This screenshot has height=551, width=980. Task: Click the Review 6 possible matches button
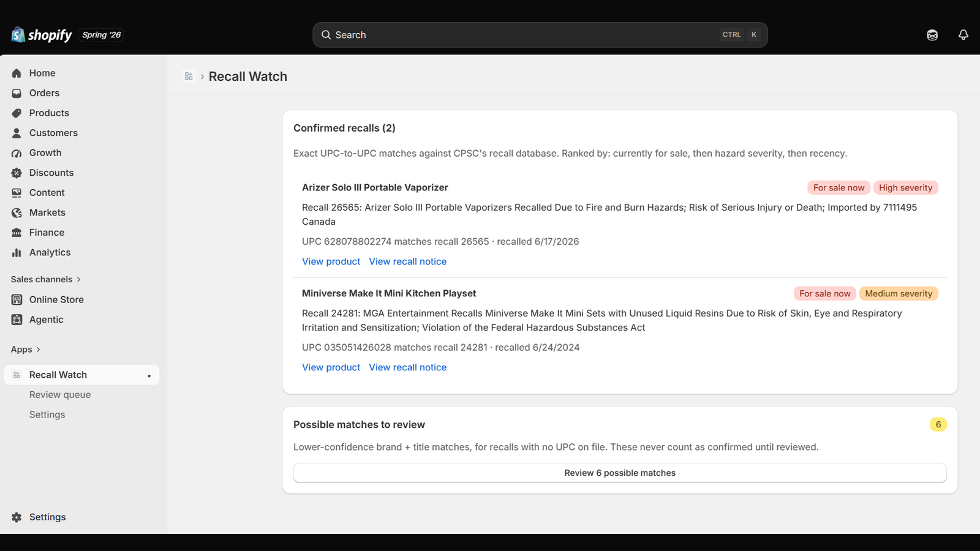pyautogui.click(x=620, y=473)
